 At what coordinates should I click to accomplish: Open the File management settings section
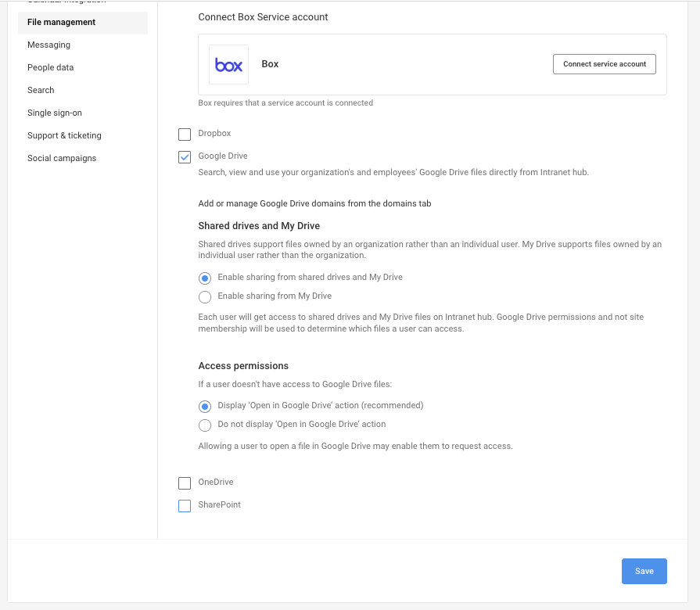pyautogui.click(x=63, y=22)
